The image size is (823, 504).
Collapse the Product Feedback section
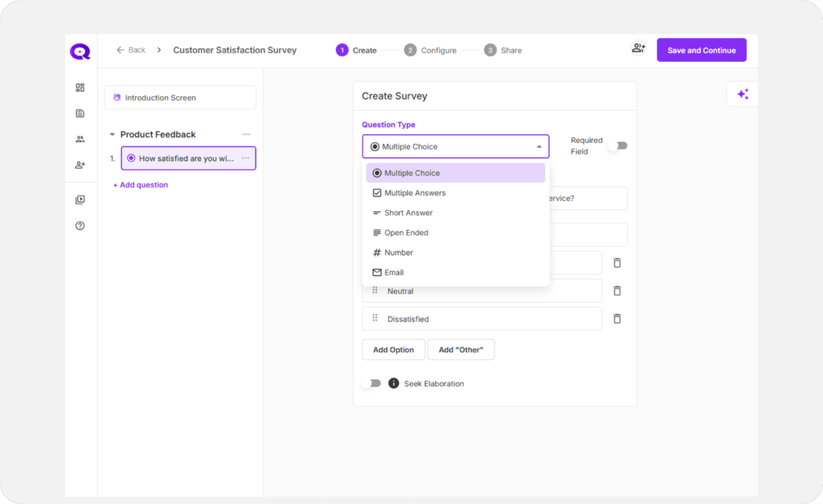click(113, 134)
